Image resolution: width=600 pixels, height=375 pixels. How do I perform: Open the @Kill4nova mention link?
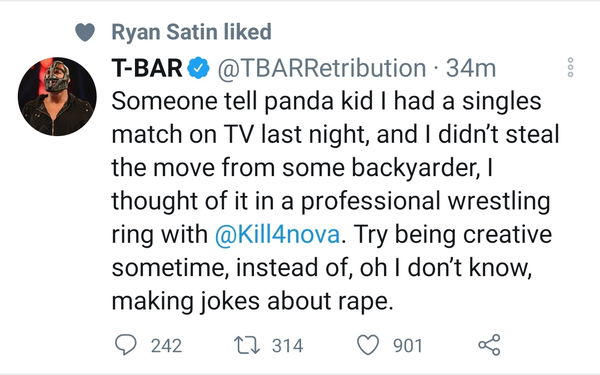click(x=277, y=234)
